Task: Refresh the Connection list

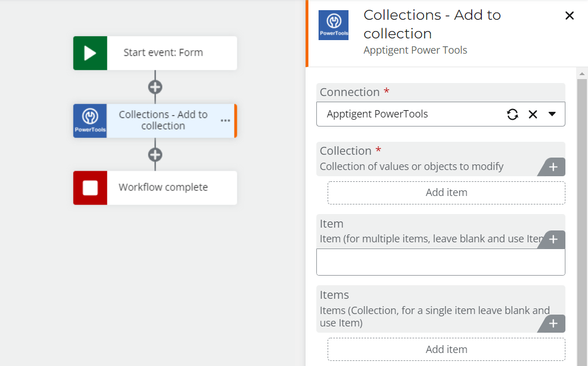Action: point(512,114)
